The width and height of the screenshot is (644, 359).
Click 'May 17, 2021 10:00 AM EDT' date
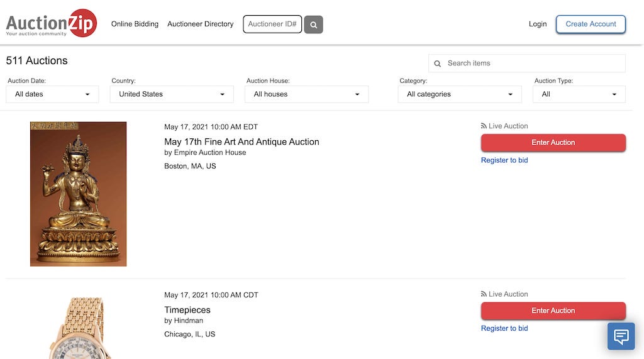point(211,127)
